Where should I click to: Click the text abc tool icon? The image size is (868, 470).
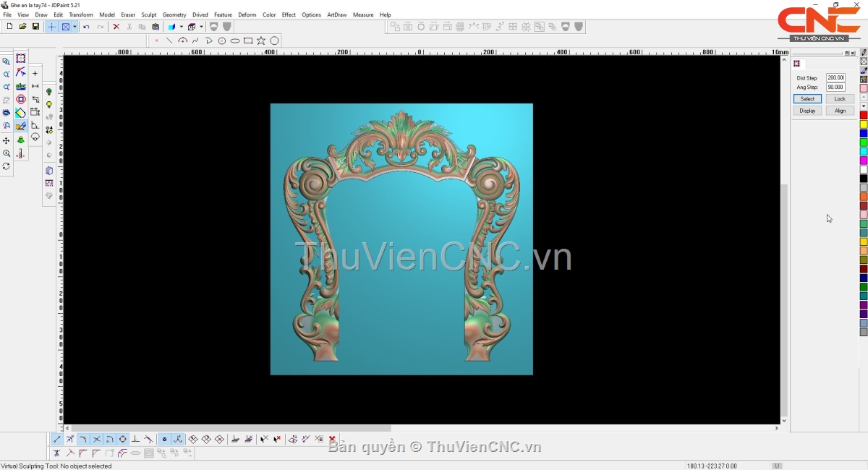coord(20,86)
